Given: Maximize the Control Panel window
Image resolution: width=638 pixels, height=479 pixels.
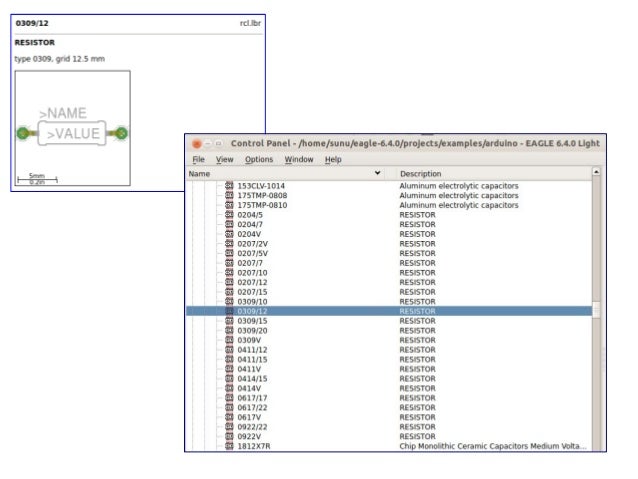Looking at the screenshot, I should [x=218, y=144].
